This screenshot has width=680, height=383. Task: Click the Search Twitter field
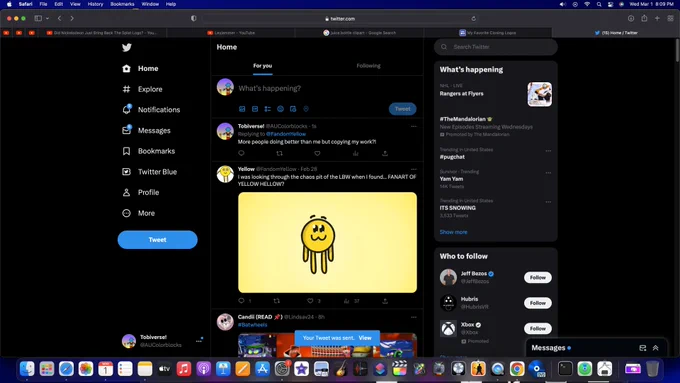pyautogui.click(x=496, y=47)
